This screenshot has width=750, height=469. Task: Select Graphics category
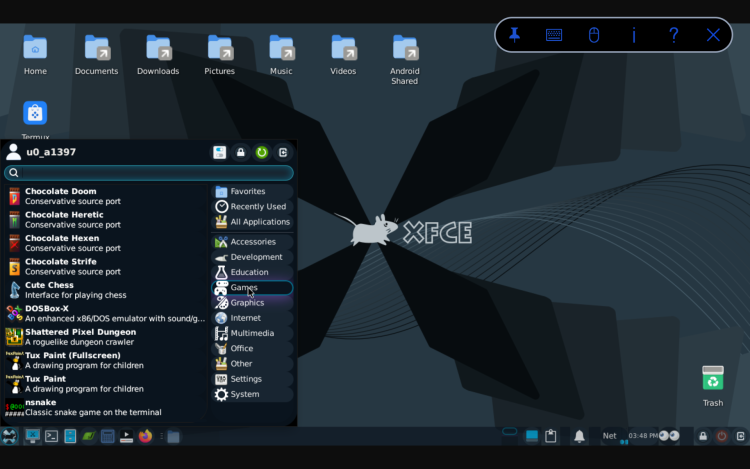(252, 303)
